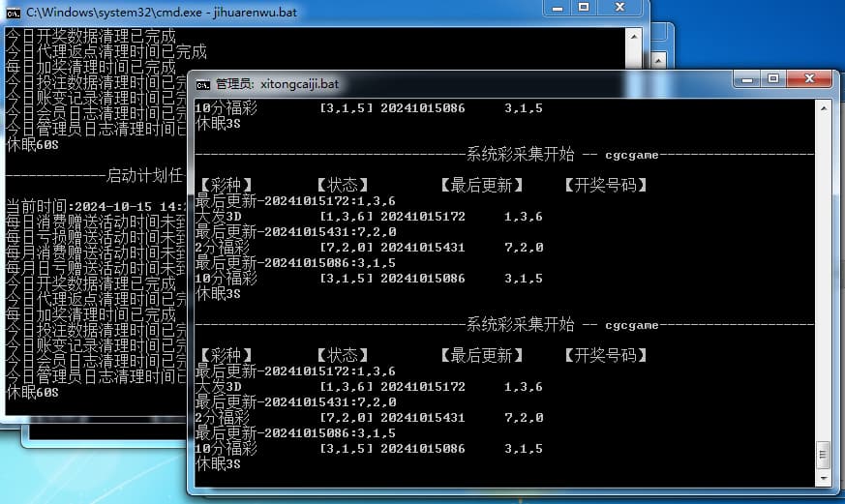Maximize the xitongcaiji.bat console window
Image resolution: width=845 pixels, height=504 pixels.
click(x=772, y=78)
